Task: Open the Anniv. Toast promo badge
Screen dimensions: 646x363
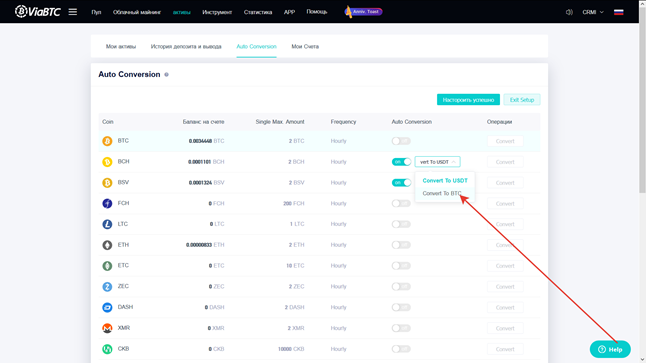Action: click(x=363, y=12)
